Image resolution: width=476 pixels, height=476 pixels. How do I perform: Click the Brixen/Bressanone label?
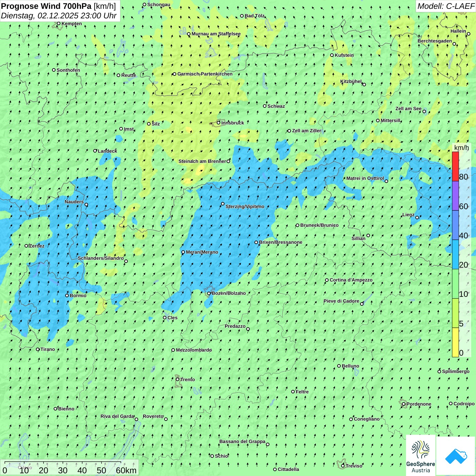280,242
